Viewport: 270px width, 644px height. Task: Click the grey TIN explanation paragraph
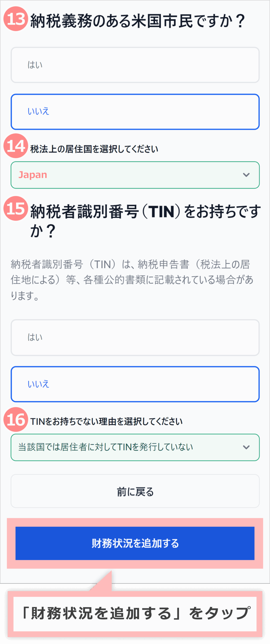(132, 280)
